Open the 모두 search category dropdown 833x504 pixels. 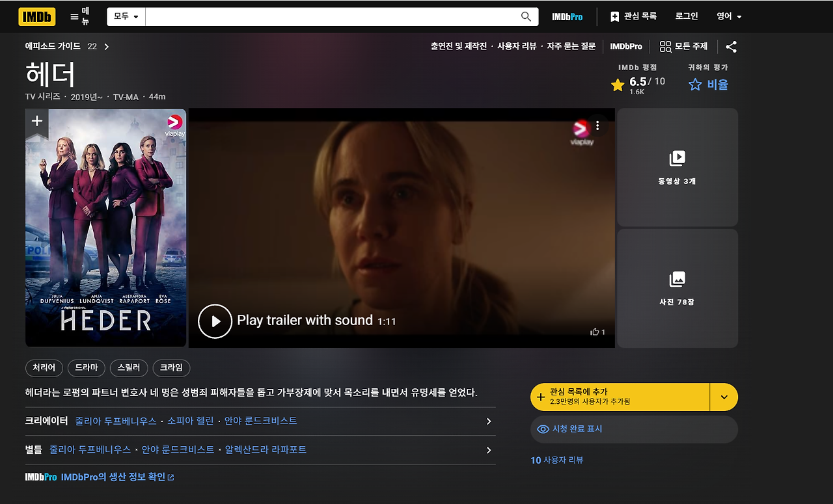pos(126,16)
